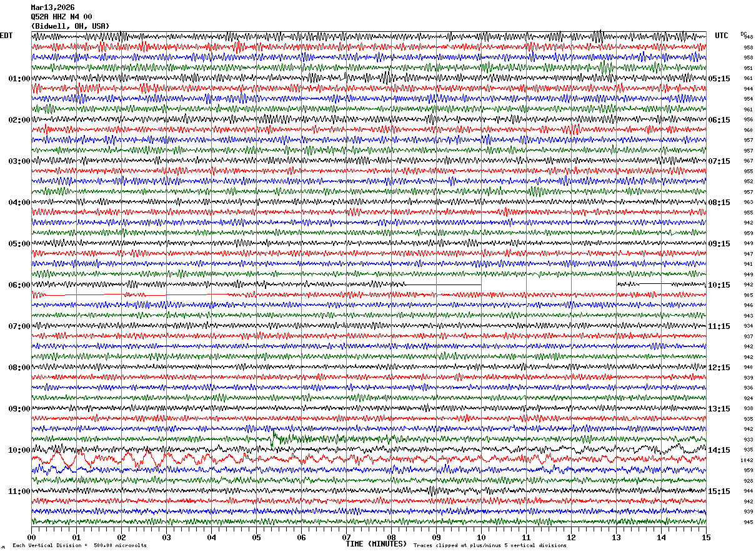Screen dimensions: 756x554
Task: Click UTC time label "08:15"
Action: (719, 203)
